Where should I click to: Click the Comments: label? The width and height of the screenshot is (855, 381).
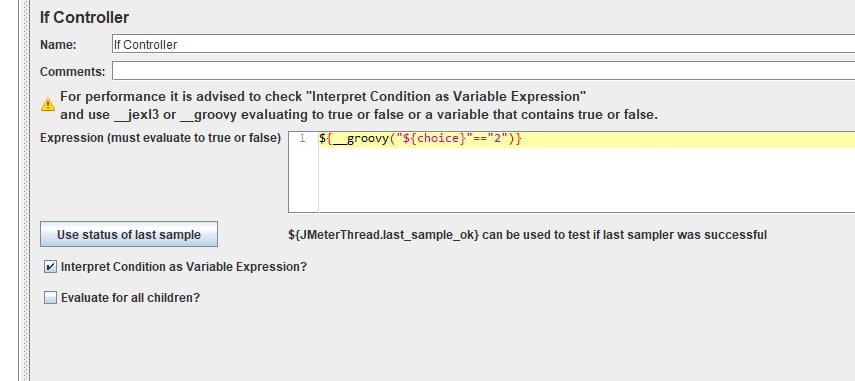(x=73, y=71)
